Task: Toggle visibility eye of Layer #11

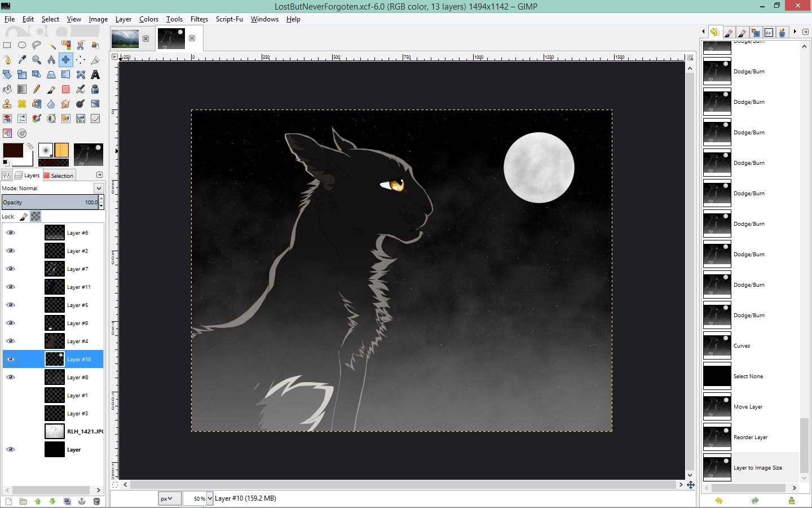Action: [x=10, y=287]
